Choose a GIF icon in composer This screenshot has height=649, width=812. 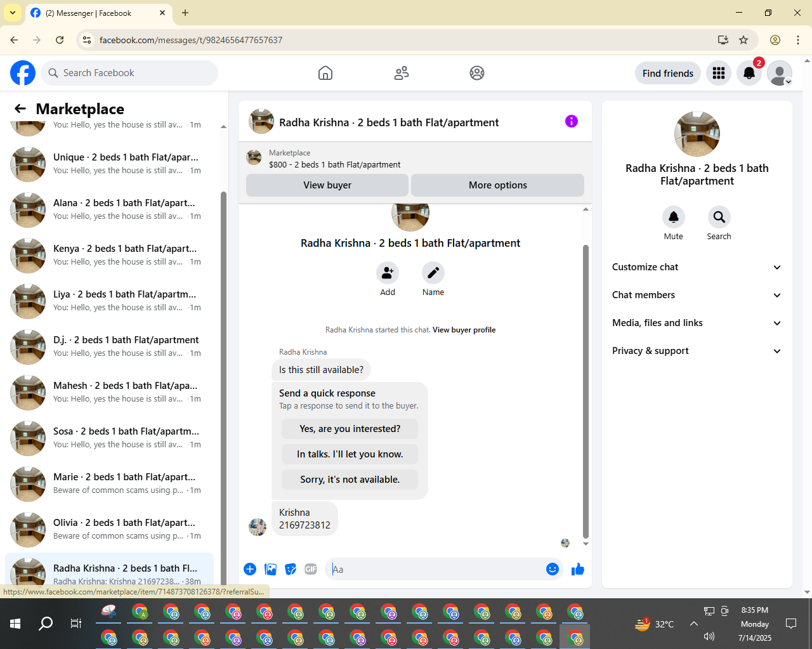click(311, 569)
